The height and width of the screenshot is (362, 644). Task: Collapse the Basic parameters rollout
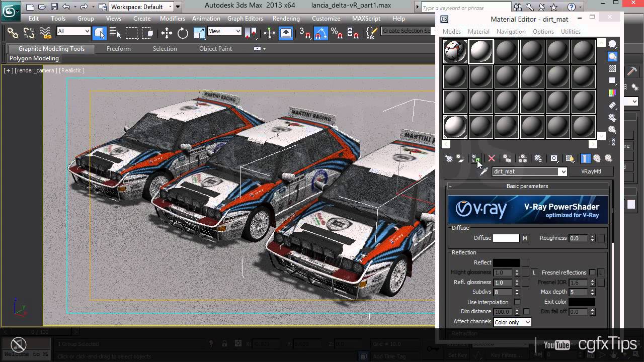[527, 186]
